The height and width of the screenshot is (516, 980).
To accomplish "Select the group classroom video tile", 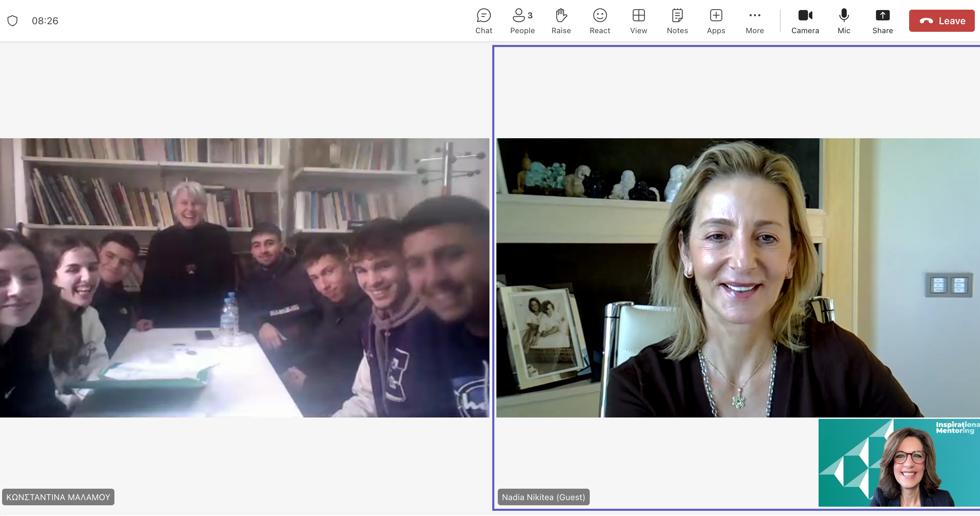I will pos(244,278).
